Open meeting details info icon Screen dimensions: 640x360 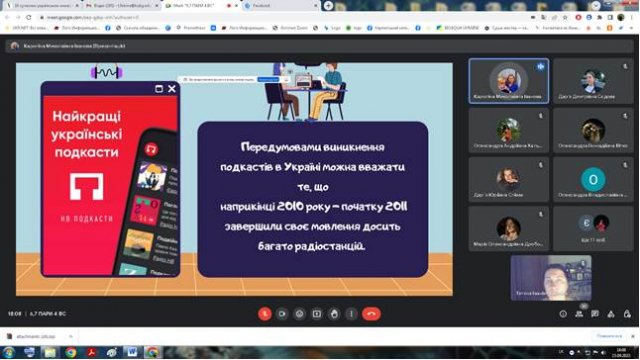tap(563, 314)
